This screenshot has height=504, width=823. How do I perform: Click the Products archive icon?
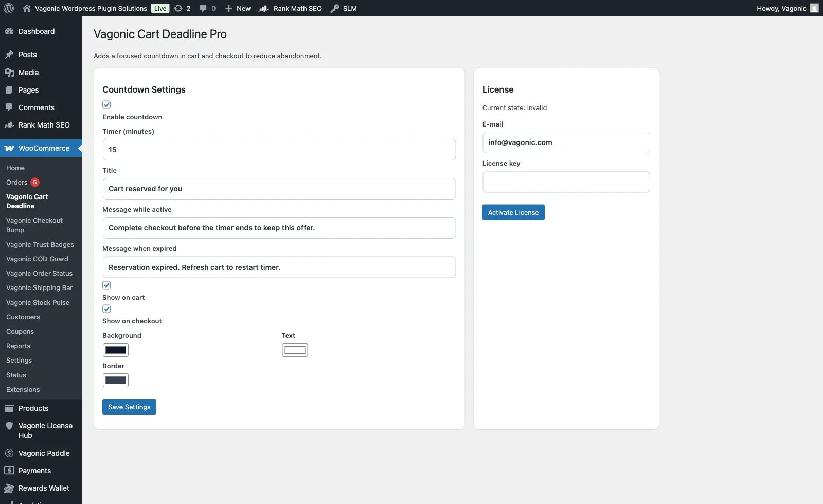pos(9,408)
